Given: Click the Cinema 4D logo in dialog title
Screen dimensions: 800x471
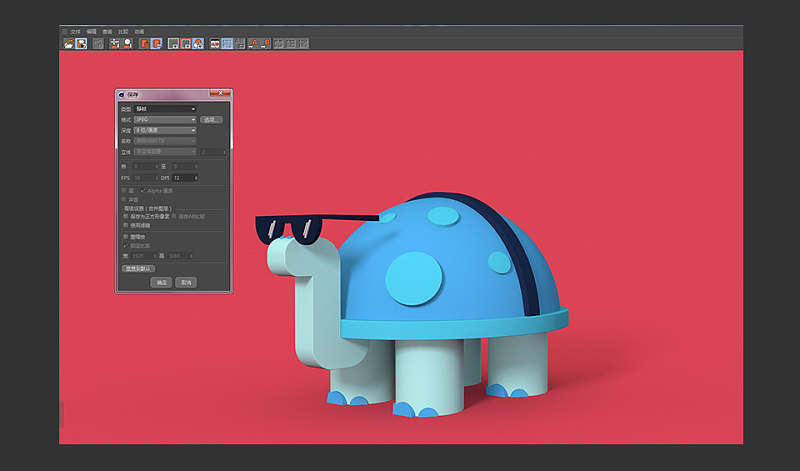Looking at the screenshot, I should click(122, 95).
